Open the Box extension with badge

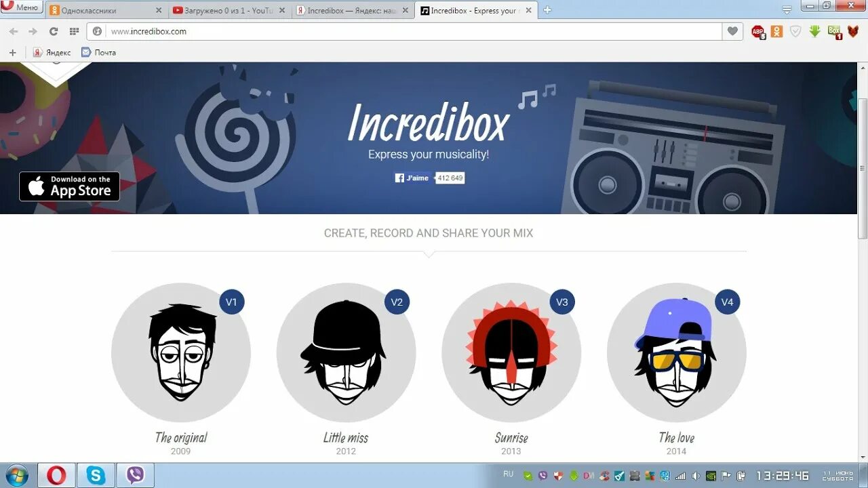click(x=835, y=31)
